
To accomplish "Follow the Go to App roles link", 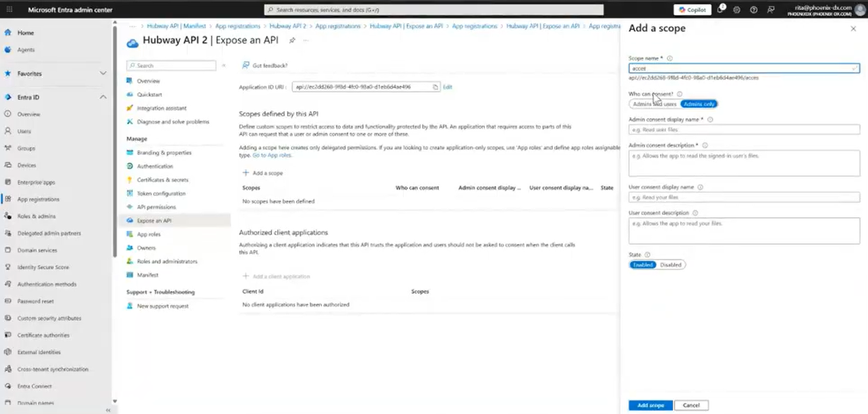I will click(272, 155).
